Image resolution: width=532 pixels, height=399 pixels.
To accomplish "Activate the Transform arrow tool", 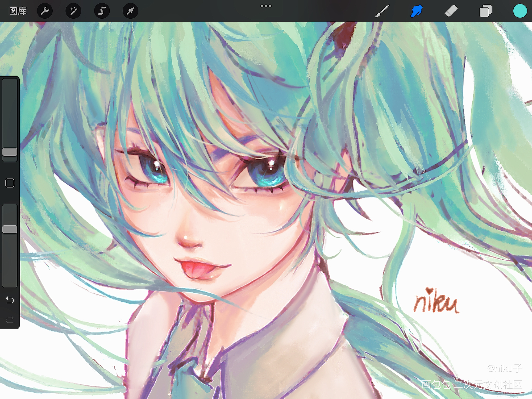I will click(x=130, y=11).
